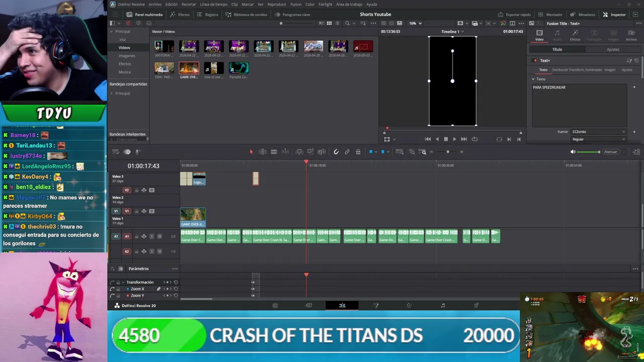Screen dimensions: 644x362
Task: Go to the Color page icon
Action: tap(409, 306)
